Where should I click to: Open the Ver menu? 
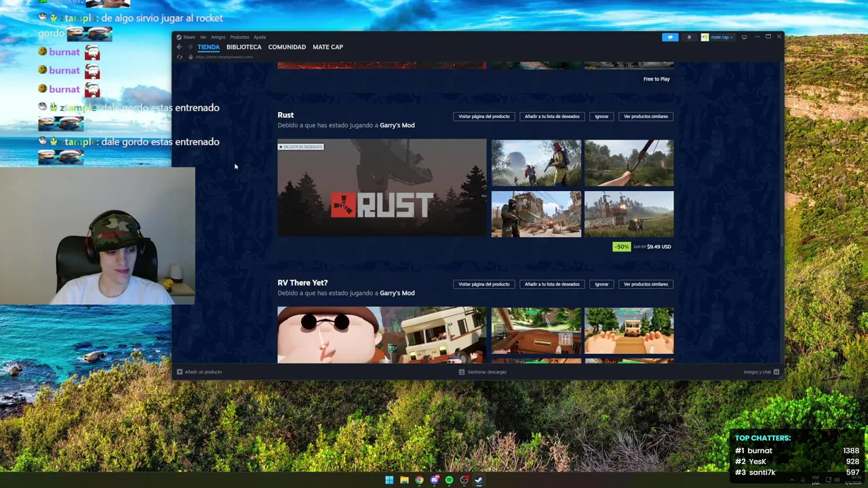point(203,37)
